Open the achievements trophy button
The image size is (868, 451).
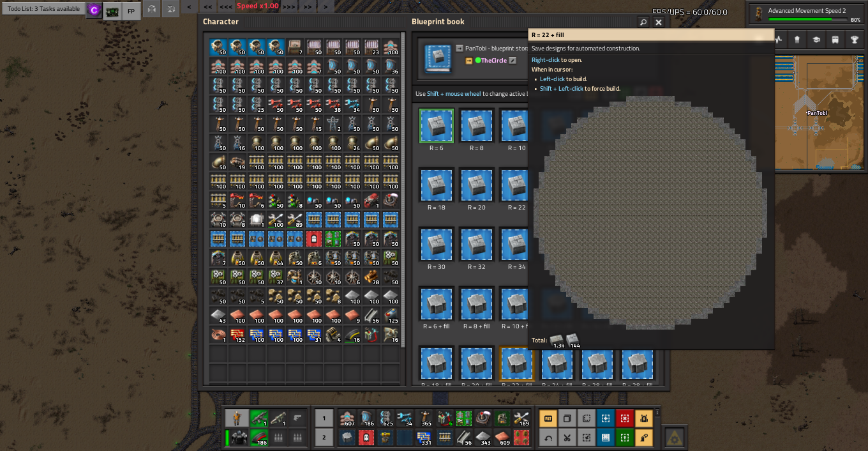(854, 40)
